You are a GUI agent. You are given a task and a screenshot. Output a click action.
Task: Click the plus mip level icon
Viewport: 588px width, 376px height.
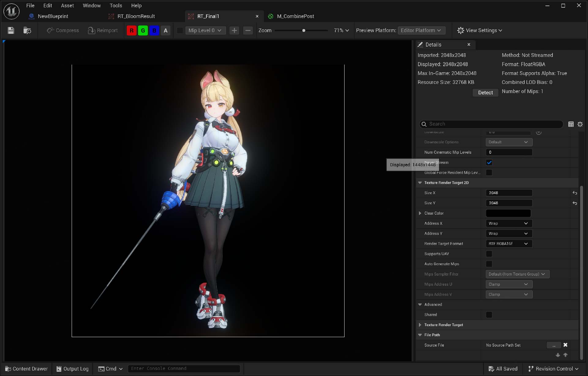tap(234, 30)
